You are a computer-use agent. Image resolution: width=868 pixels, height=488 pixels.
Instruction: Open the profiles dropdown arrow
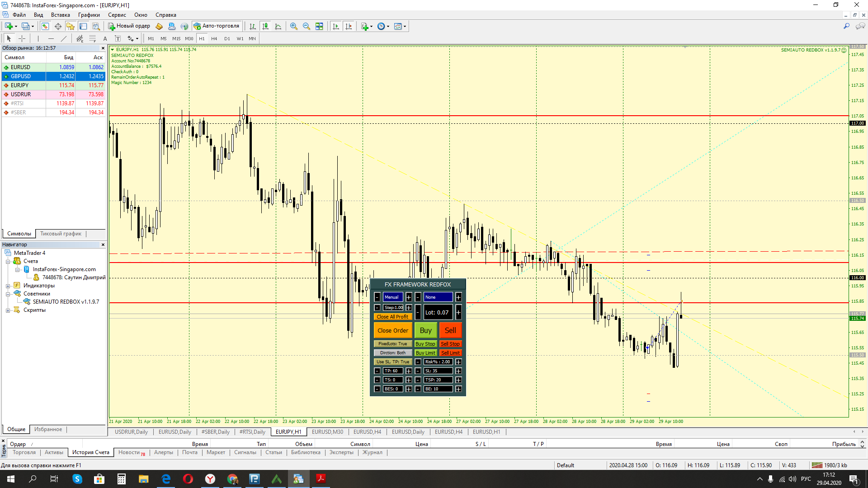[33, 26]
